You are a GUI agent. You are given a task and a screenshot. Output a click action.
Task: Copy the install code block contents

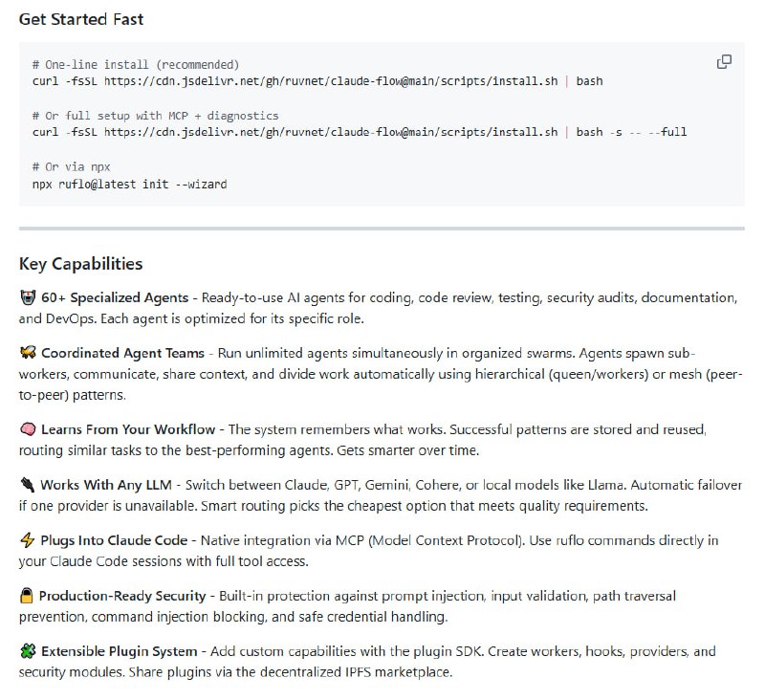(724, 62)
